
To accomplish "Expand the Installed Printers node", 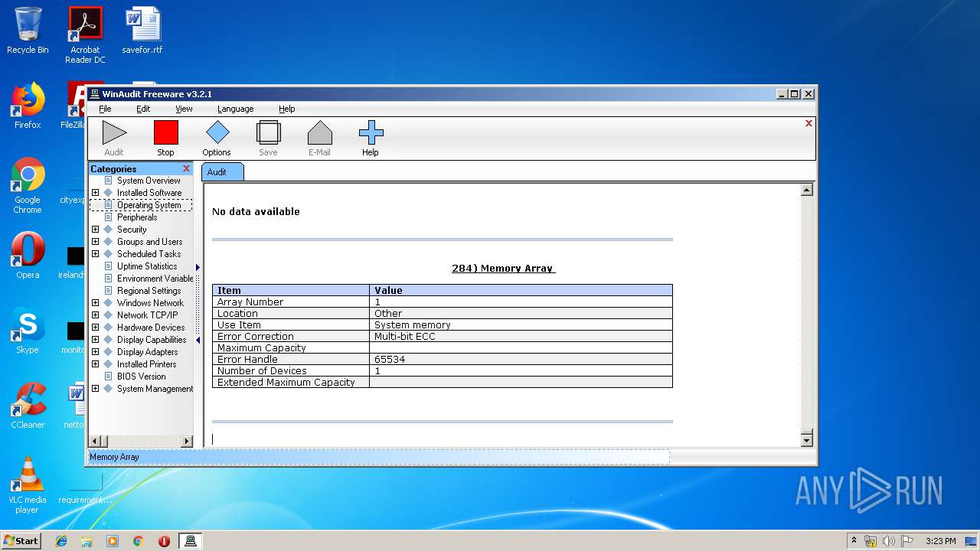I will [x=95, y=364].
